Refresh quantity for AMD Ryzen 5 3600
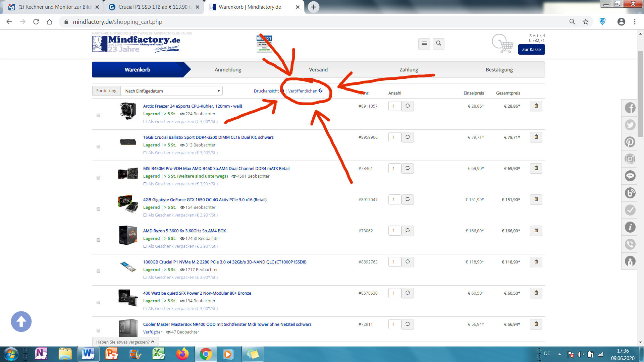 (x=408, y=231)
